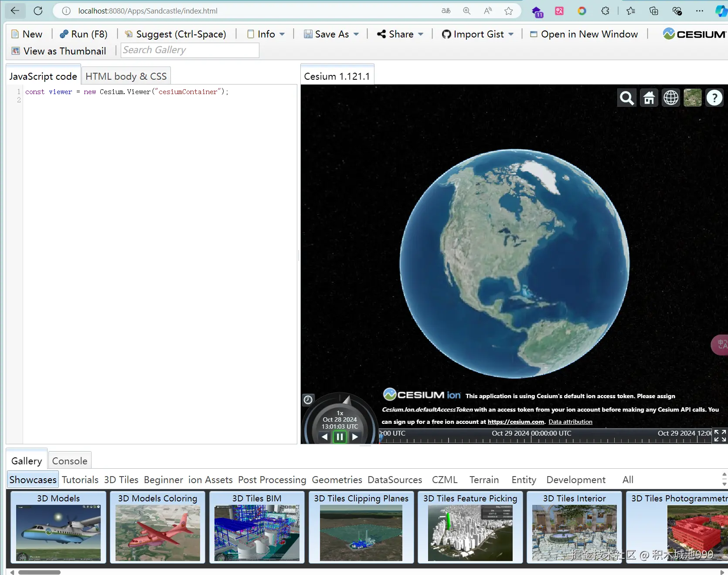Open the Cesium geocoder search icon
This screenshot has width=728, height=575.
tap(627, 98)
